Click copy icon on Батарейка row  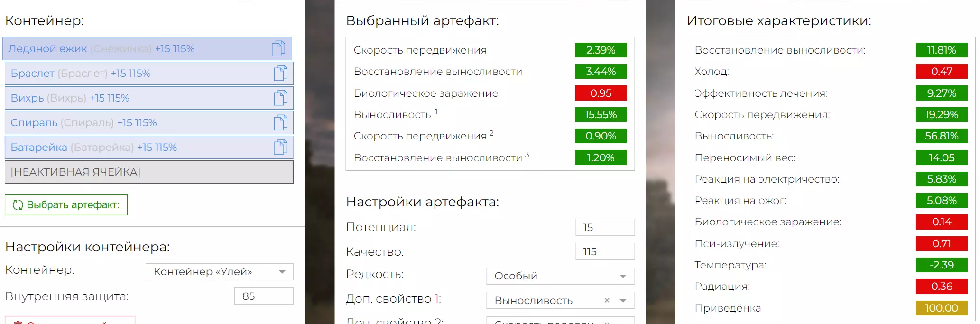tap(280, 147)
